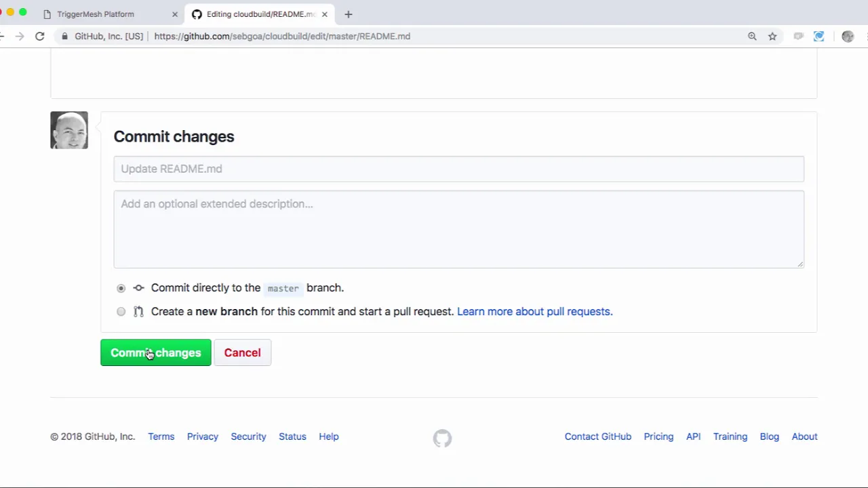Open the Security footer link
This screenshot has height=488, width=868.
tap(248, 436)
